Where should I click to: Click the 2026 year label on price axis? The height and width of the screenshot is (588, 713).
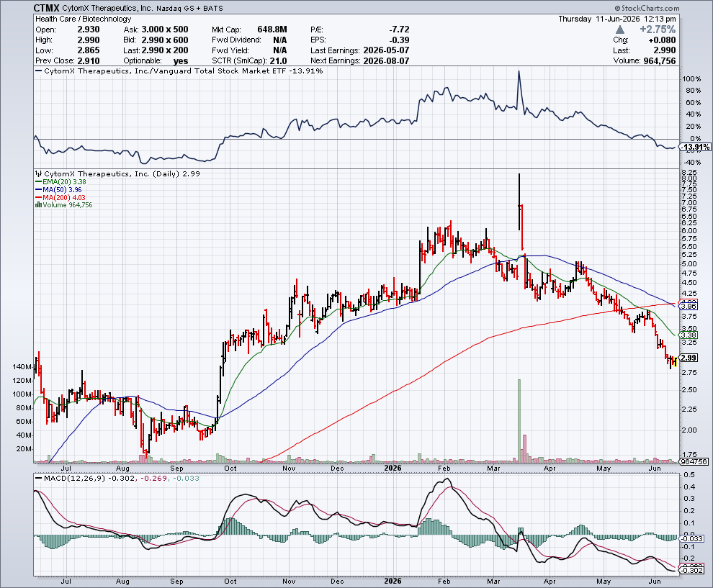tap(393, 468)
